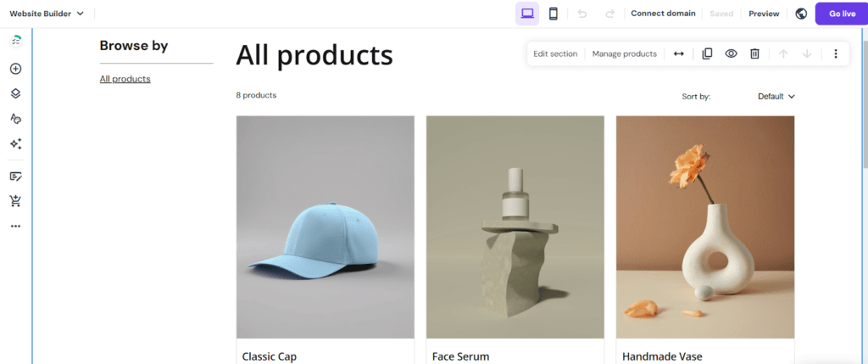Switch to mobile view
This screenshot has height=364, width=868.
(553, 14)
